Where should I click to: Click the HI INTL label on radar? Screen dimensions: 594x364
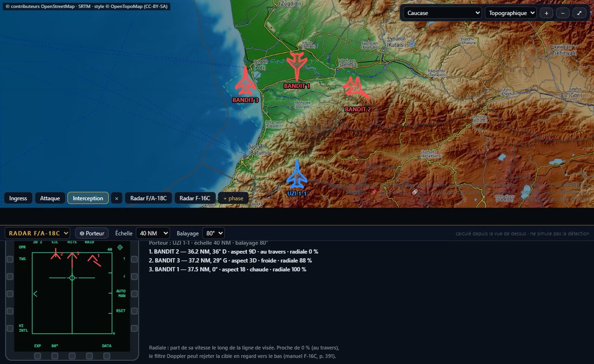[x=23, y=328]
